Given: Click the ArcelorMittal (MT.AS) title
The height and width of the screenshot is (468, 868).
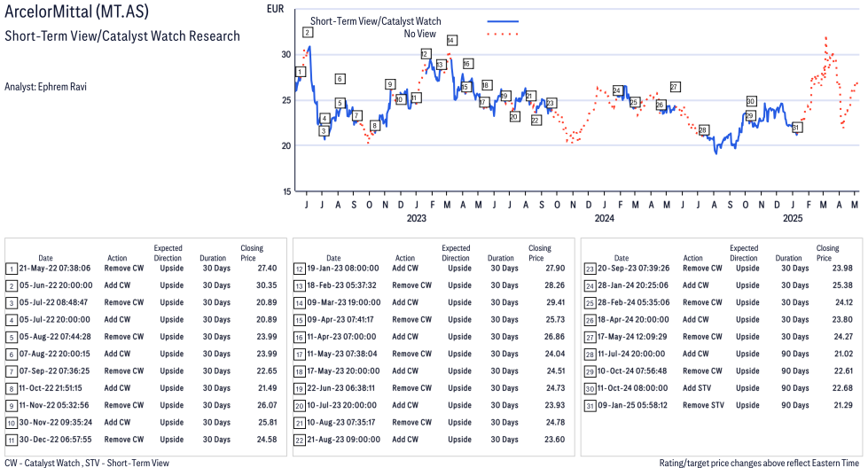Looking at the screenshot, I should [76, 12].
